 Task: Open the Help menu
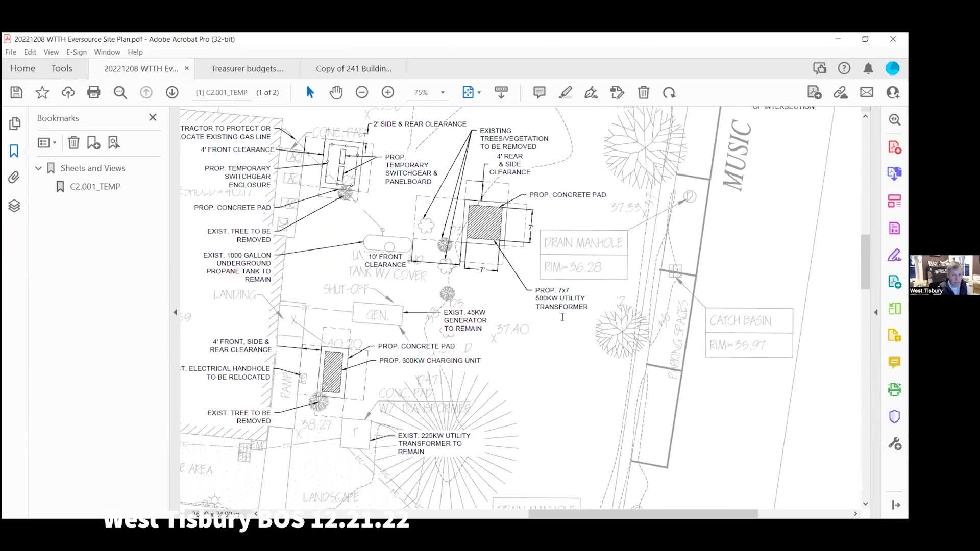pos(135,52)
